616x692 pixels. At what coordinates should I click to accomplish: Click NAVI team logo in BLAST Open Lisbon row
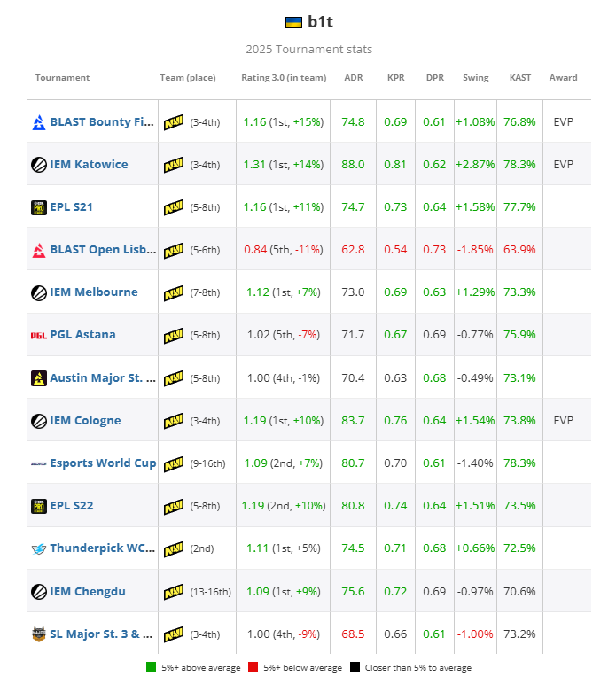(174, 250)
